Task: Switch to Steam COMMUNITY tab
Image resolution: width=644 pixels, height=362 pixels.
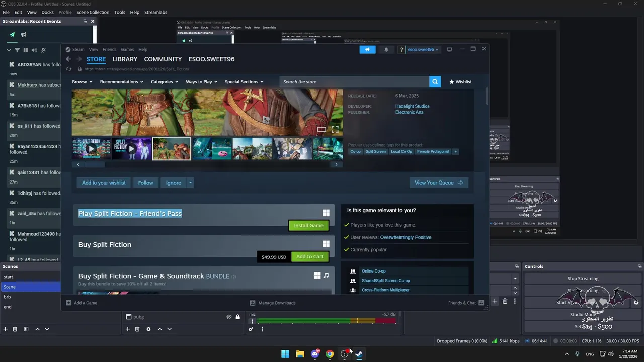Action: [x=163, y=59]
